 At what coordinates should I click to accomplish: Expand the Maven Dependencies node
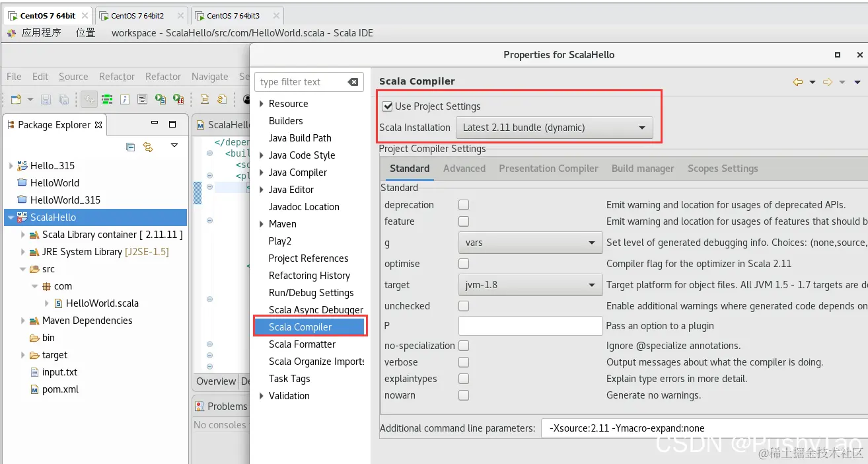click(x=23, y=321)
